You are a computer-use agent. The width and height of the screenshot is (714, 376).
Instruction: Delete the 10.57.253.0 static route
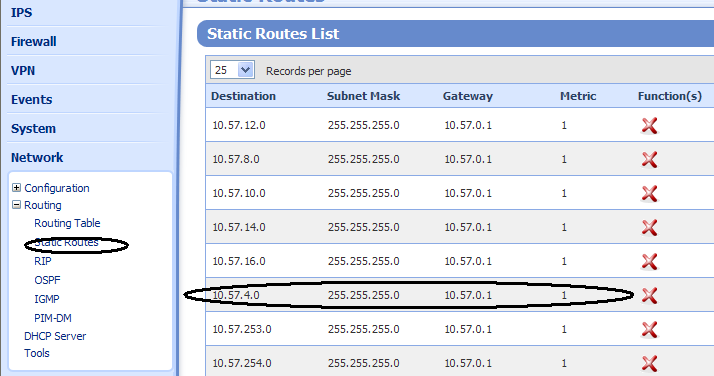649,330
